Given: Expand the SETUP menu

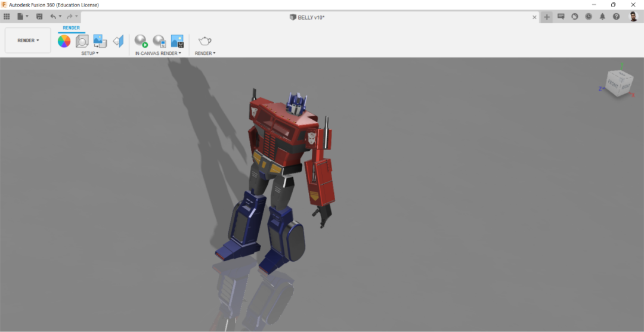Looking at the screenshot, I should (90, 54).
